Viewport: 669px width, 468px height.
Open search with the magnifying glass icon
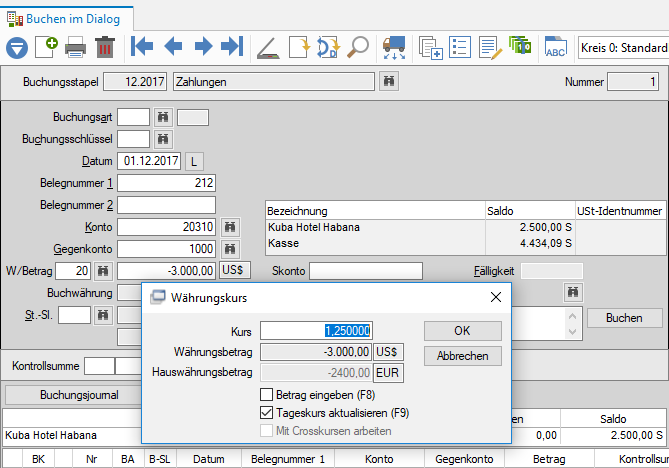click(x=358, y=47)
